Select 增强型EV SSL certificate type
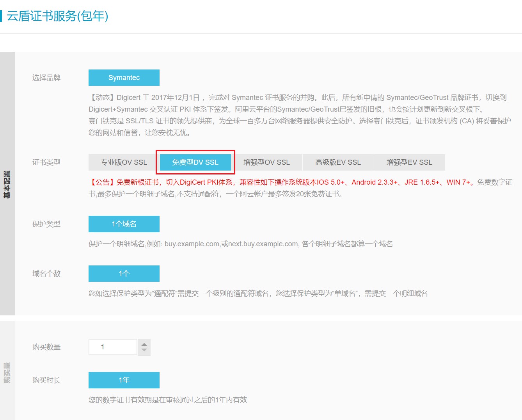The height and width of the screenshot is (420, 522). tap(409, 162)
